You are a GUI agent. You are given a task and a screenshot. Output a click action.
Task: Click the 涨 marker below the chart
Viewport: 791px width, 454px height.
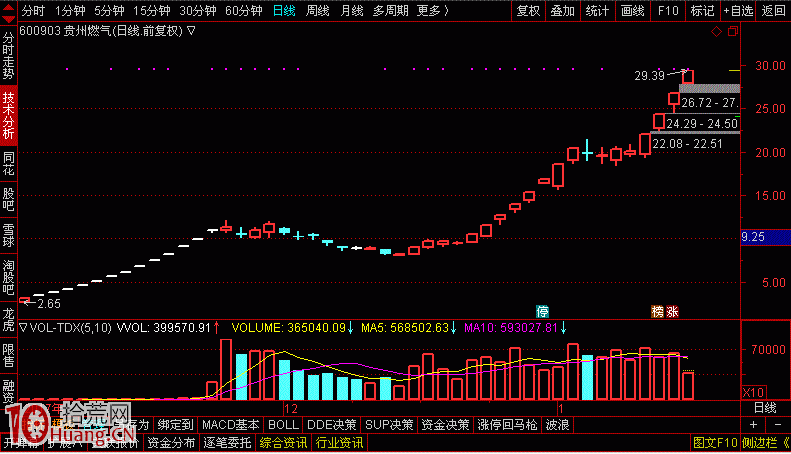[x=672, y=311]
